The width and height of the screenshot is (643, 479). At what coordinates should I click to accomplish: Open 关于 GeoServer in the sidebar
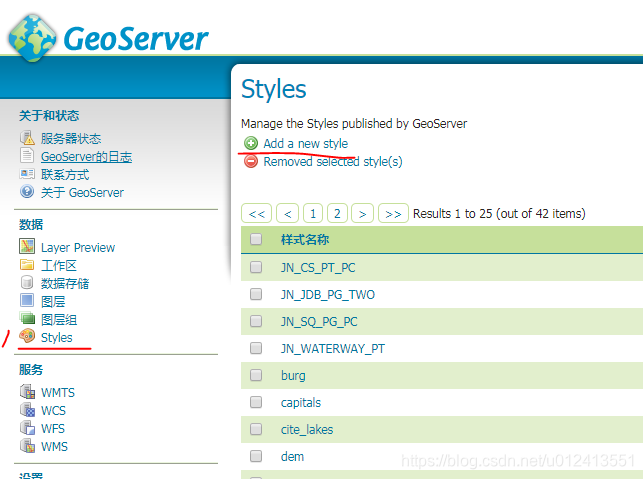tap(82, 192)
